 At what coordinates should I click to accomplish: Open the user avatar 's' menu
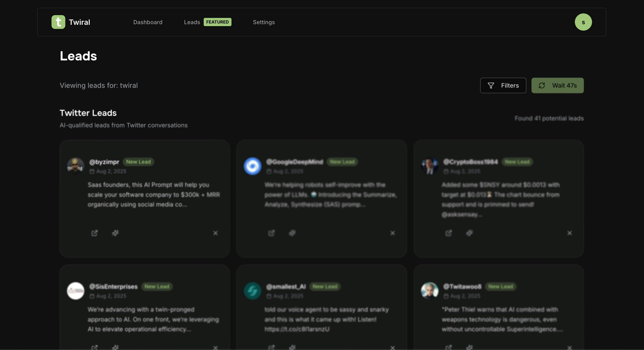[583, 22]
